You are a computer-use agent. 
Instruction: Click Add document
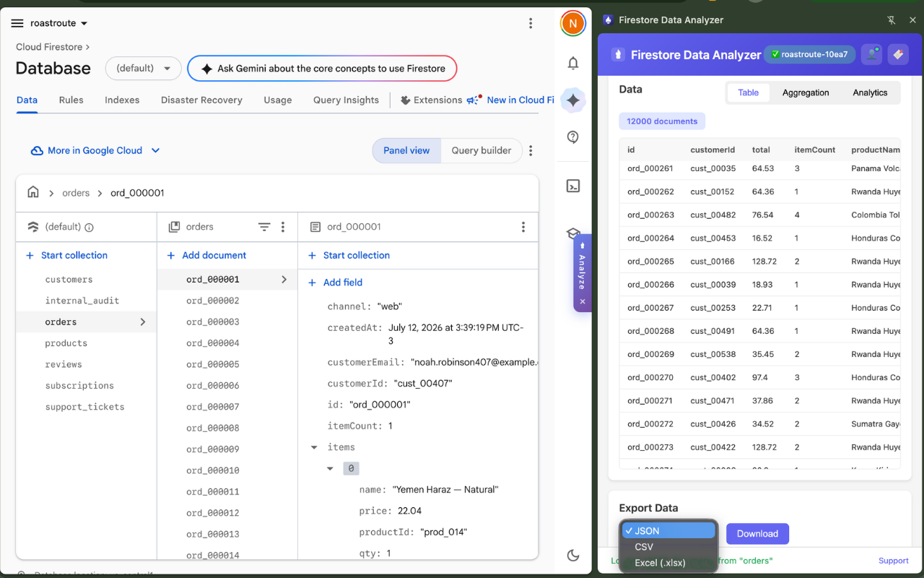(x=206, y=255)
